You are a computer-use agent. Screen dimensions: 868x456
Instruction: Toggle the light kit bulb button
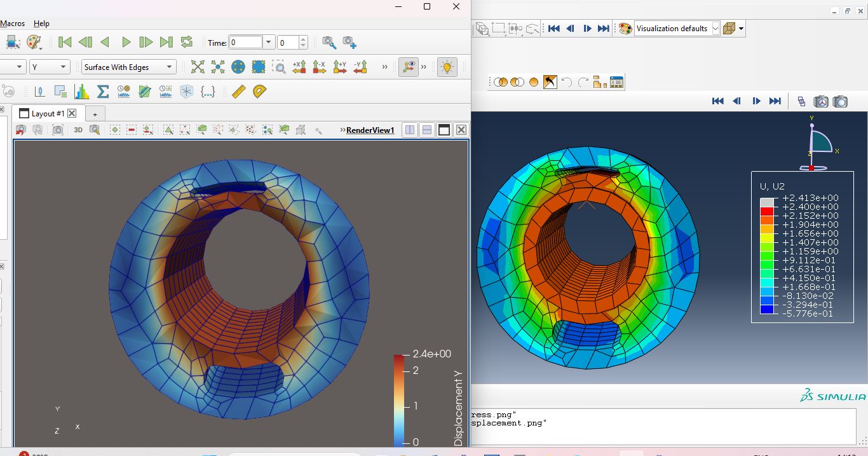[447, 67]
